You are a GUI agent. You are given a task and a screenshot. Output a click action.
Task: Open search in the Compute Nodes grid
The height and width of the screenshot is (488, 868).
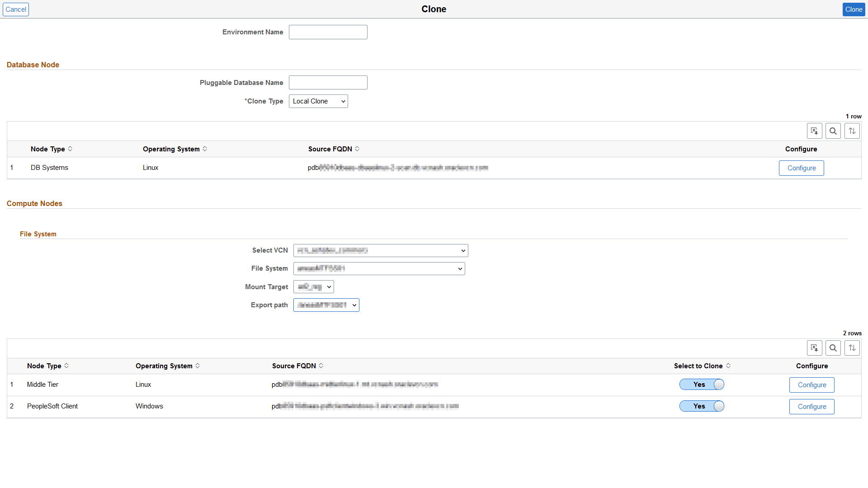[x=833, y=348]
